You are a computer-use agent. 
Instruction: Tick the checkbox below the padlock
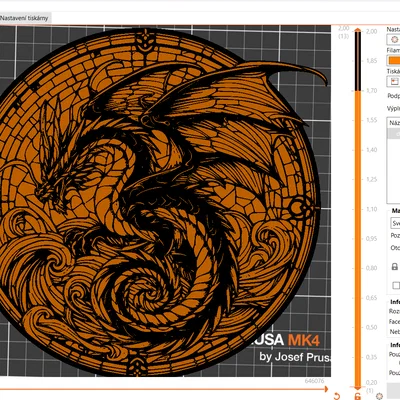[396, 285]
